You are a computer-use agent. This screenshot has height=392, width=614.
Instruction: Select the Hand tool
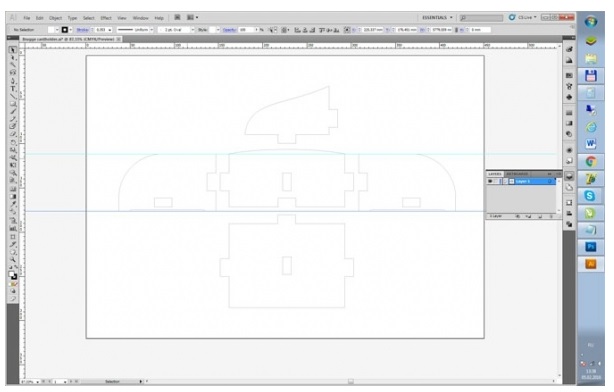[13, 252]
